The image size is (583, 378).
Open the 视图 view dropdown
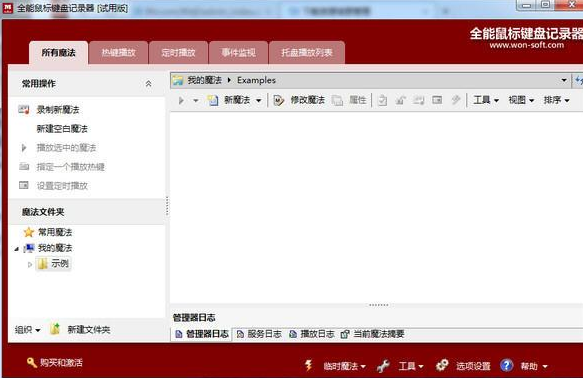(x=521, y=100)
